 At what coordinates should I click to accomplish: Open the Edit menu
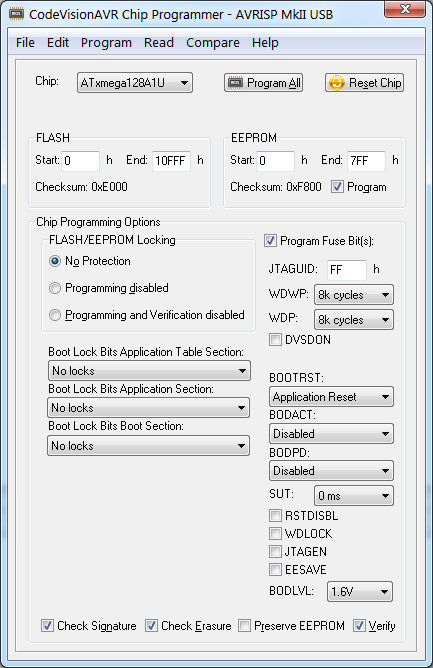pos(58,43)
